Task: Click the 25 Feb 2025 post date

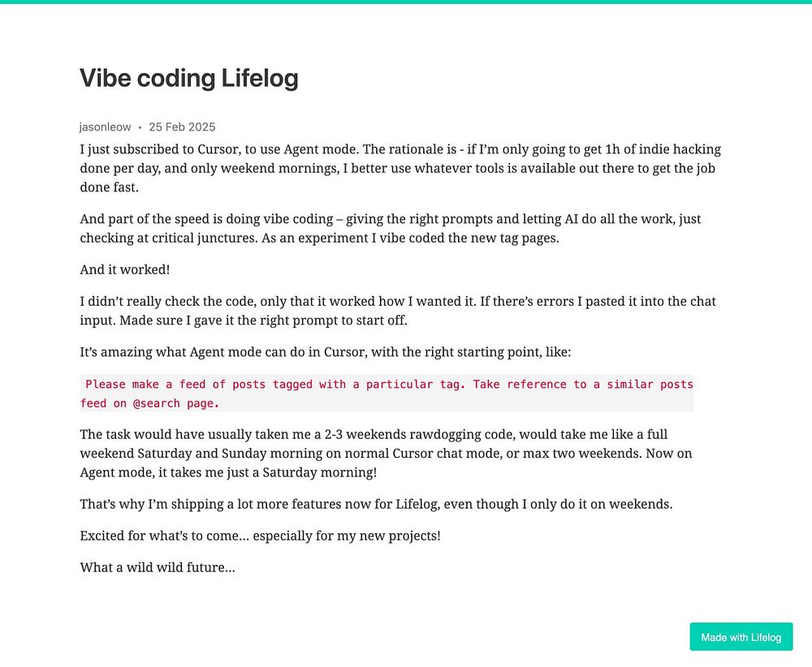Action: (182, 127)
